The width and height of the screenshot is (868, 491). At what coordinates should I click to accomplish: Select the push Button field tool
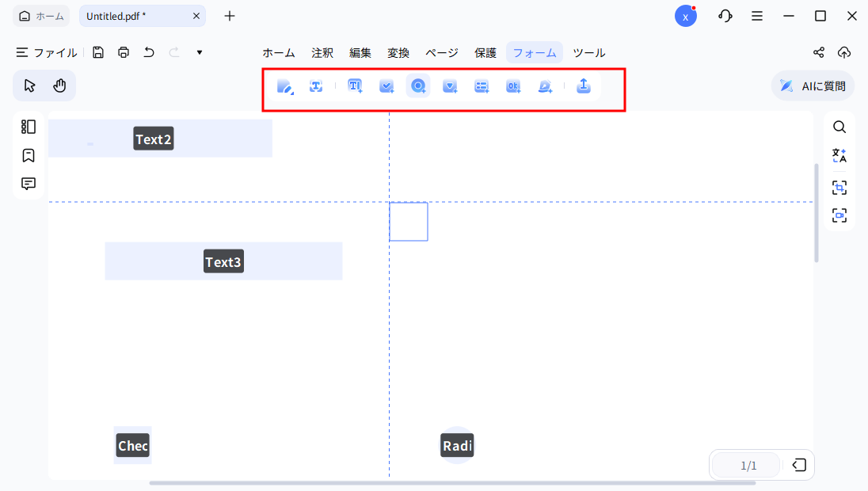click(513, 86)
